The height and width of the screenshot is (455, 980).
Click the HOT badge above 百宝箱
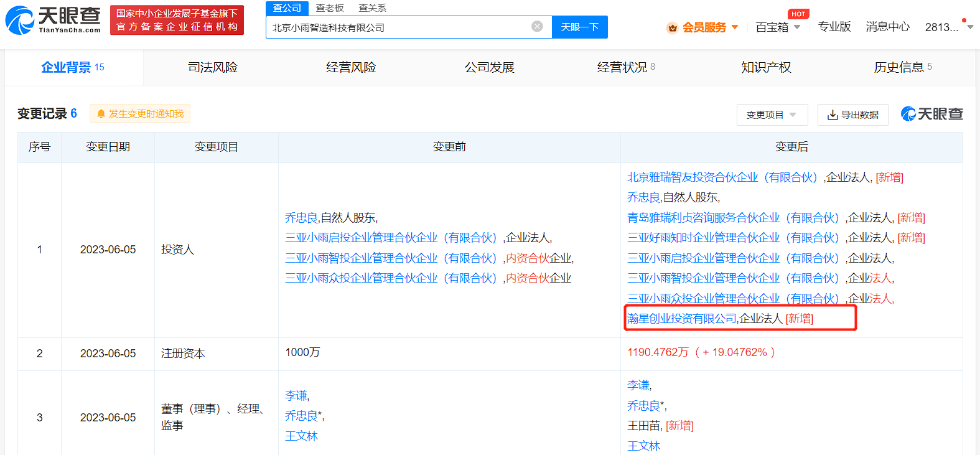pos(798,14)
